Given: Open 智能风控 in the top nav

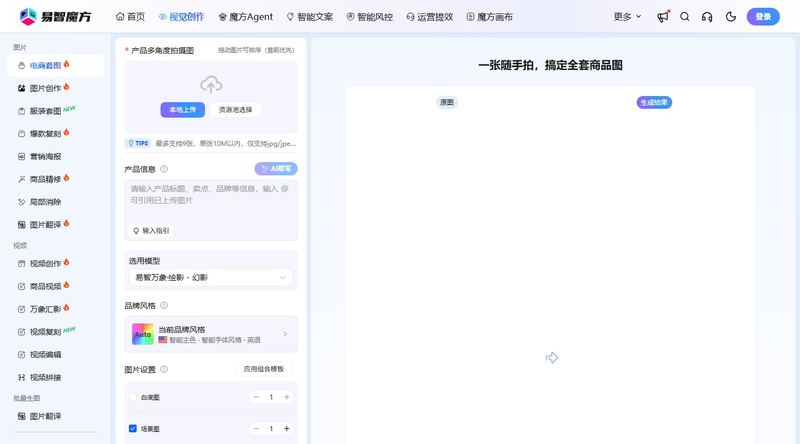Looking at the screenshot, I should click(x=369, y=17).
